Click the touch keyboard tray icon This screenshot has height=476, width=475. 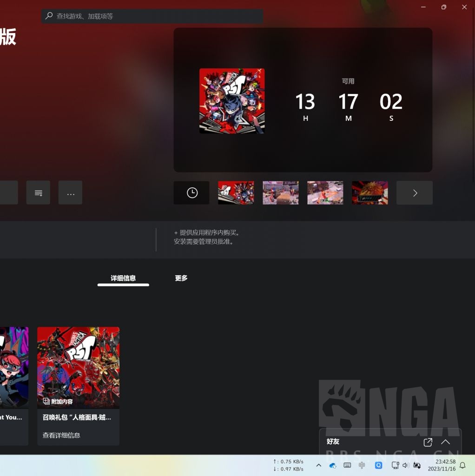(347, 465)
